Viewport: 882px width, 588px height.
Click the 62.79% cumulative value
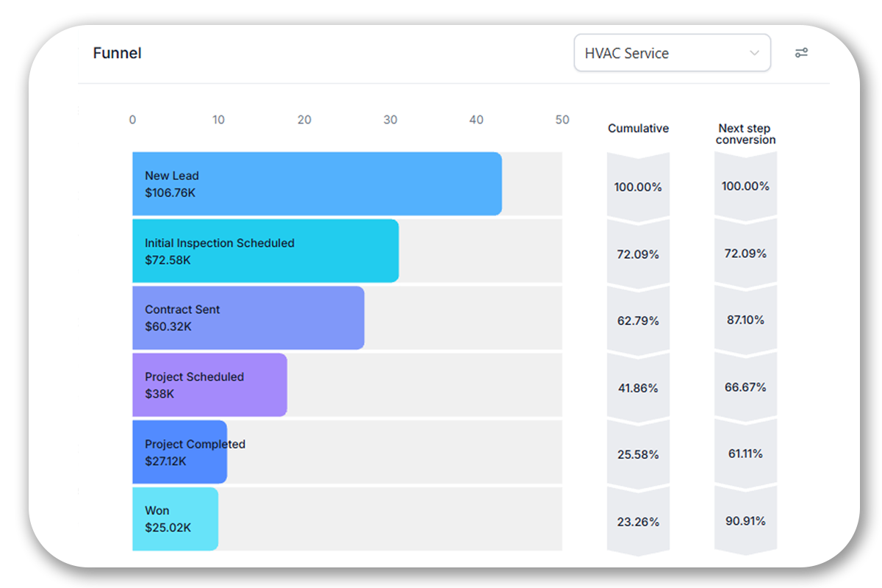pos(638,321)
